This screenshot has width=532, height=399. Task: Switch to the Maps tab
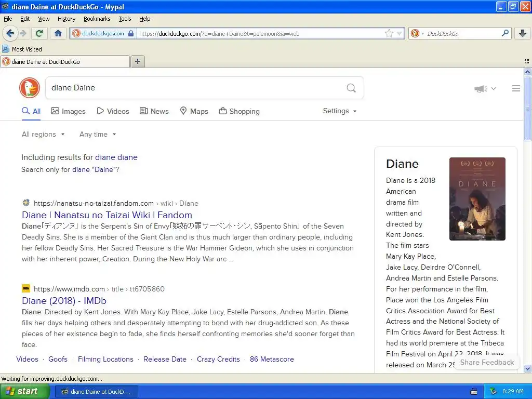coord(194,111)
